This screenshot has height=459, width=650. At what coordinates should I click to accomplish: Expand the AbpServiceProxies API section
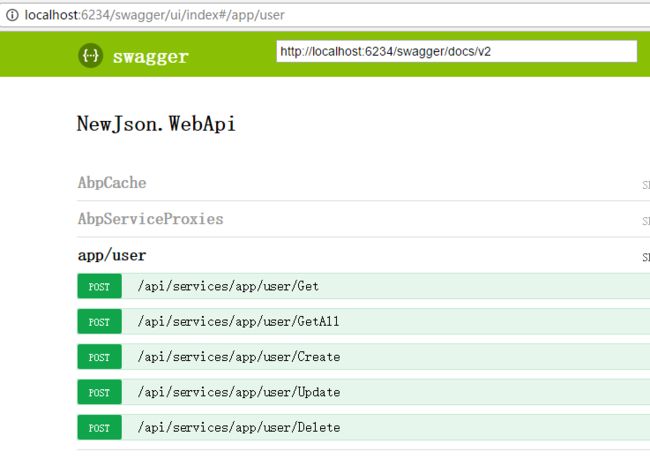(150, 219)
